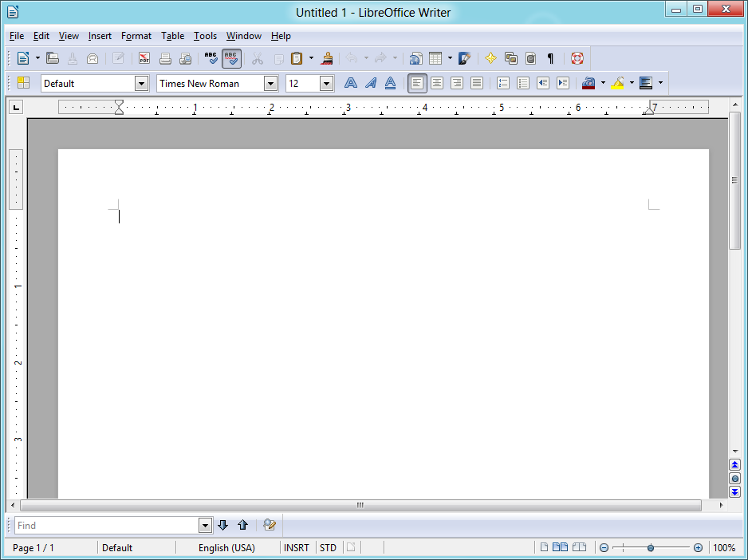Screen dimensions: 748x560
Task: Show Draw Functions icon
Action: tap(465, 59)
